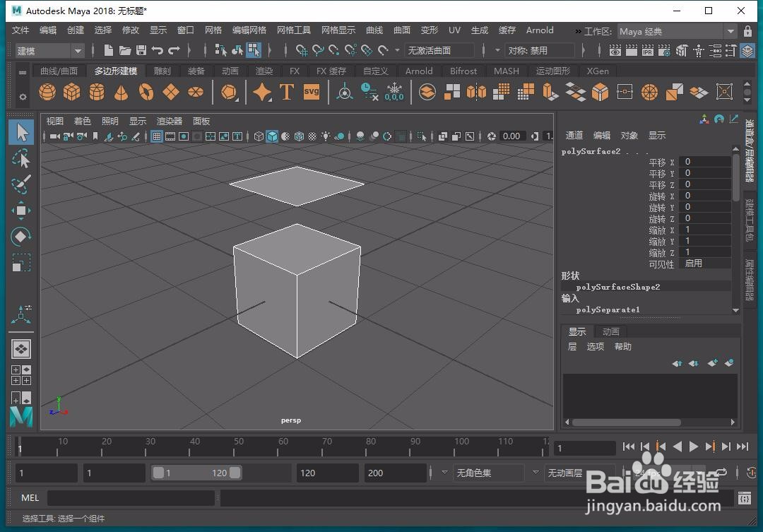The image size is (763, 532).
Task: Switch to the 曲线/曲面 shelf tab
Action: (x=59, y=71)
